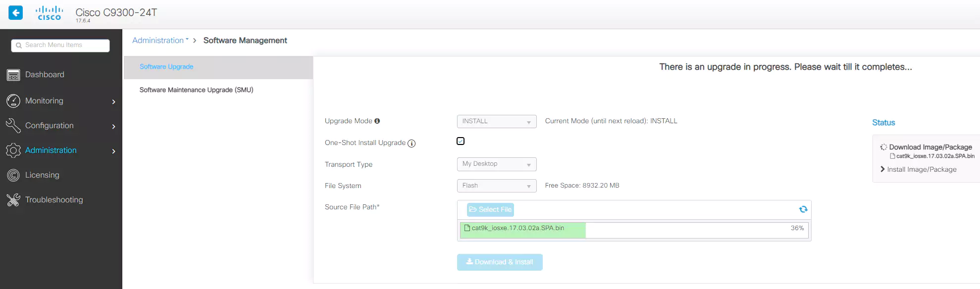The height and width of the screenshot is (289, 980).
Task: Click the blue back arrow icon
Action: tap(16, 13)
